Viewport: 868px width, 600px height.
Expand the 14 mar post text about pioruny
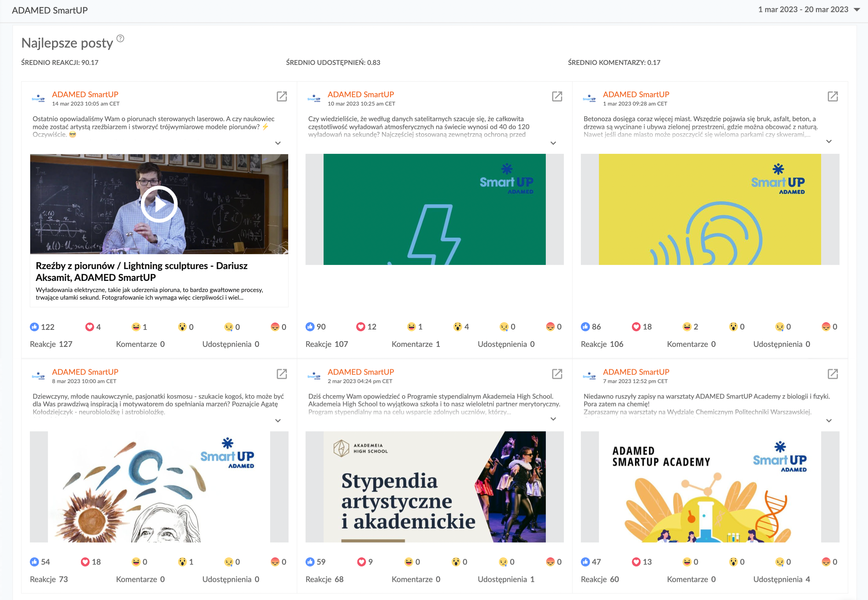coord(278,143)
